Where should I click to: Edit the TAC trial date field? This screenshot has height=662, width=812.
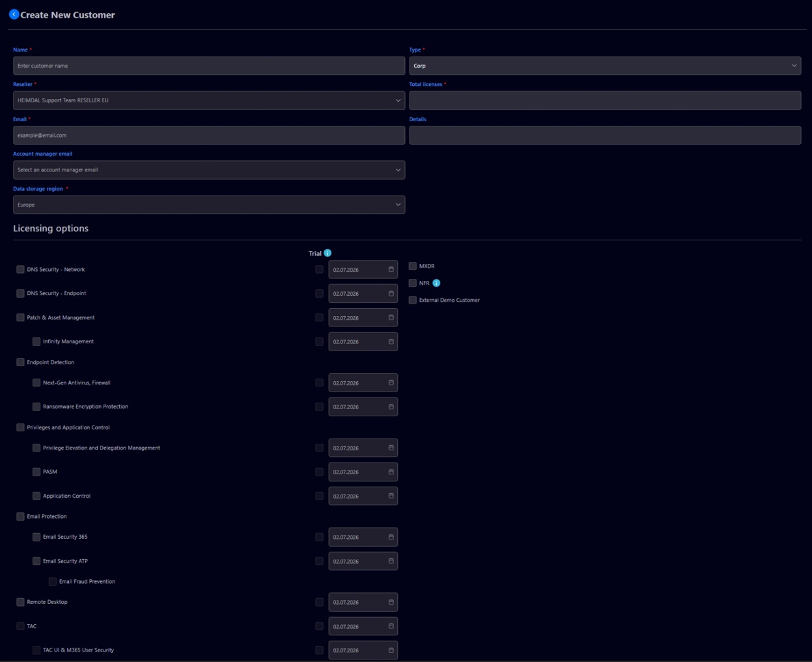(x=363, y=626)
